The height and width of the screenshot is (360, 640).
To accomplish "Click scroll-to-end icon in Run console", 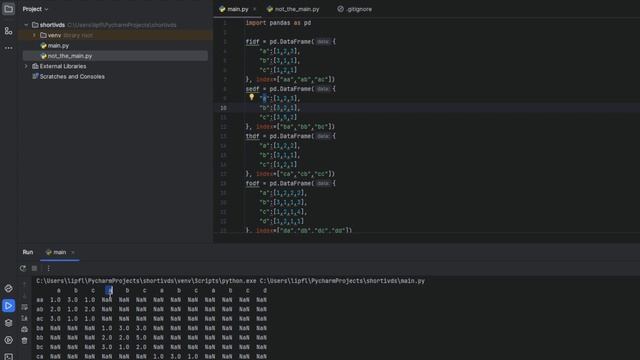I will coord(24,318).
